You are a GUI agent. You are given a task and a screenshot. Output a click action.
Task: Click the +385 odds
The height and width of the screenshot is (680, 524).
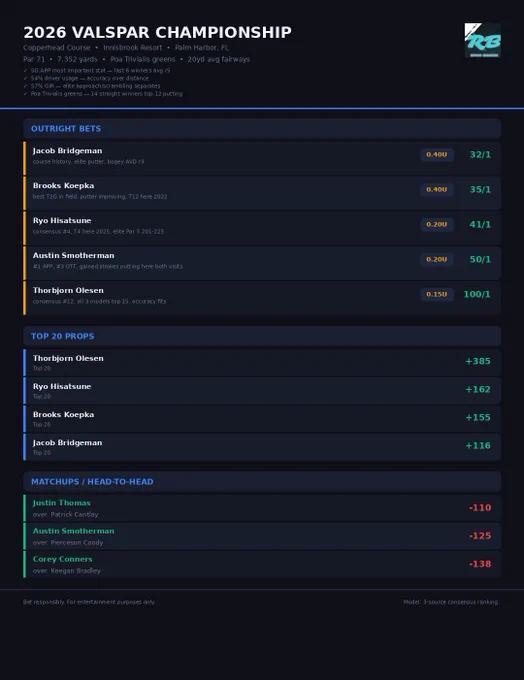pyautogui.click(x=478, y=361)
